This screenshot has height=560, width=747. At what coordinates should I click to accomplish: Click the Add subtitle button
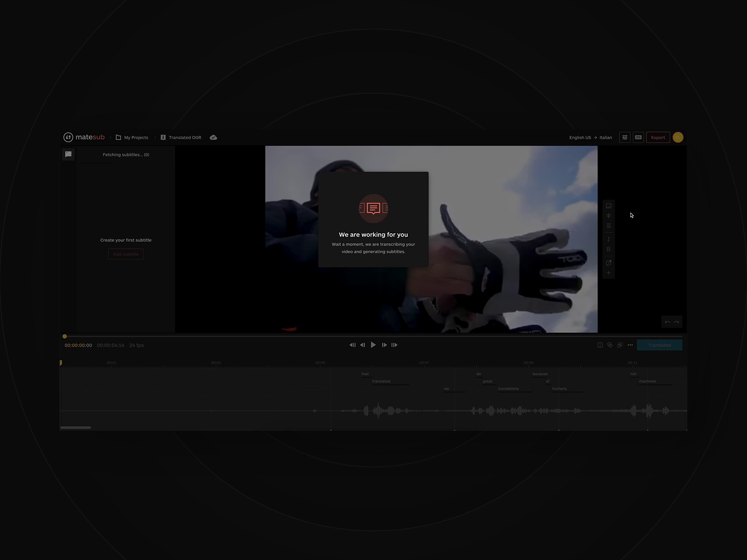[126, 254]
